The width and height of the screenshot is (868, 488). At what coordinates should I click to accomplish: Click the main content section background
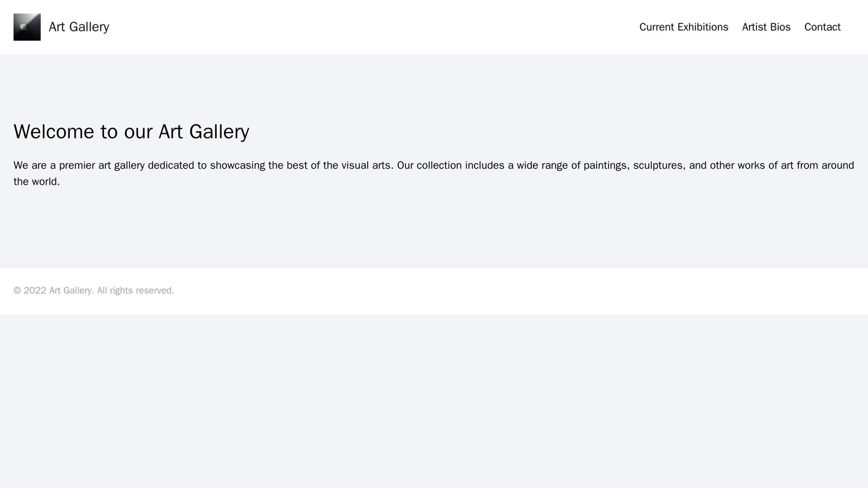[x=432, y=228]
